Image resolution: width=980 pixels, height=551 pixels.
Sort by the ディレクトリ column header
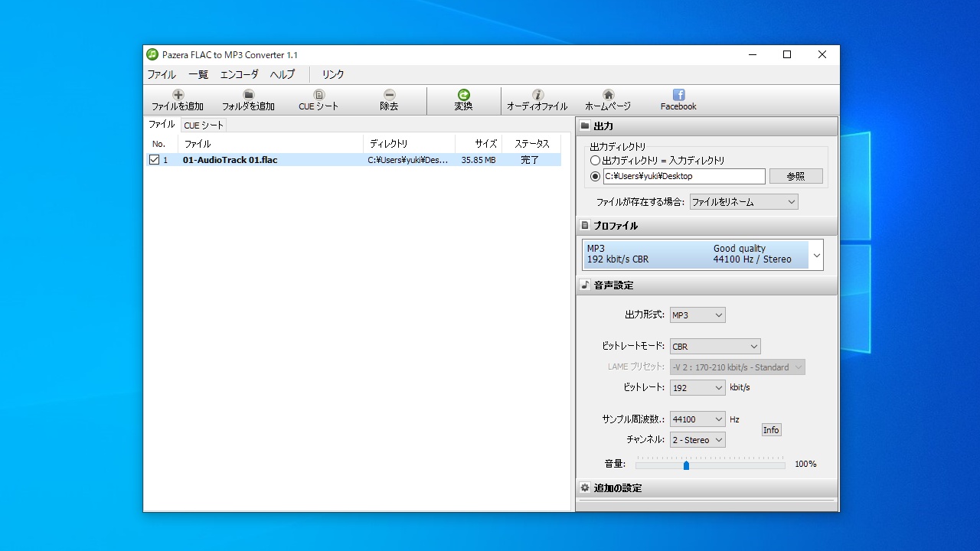point(409,144)
